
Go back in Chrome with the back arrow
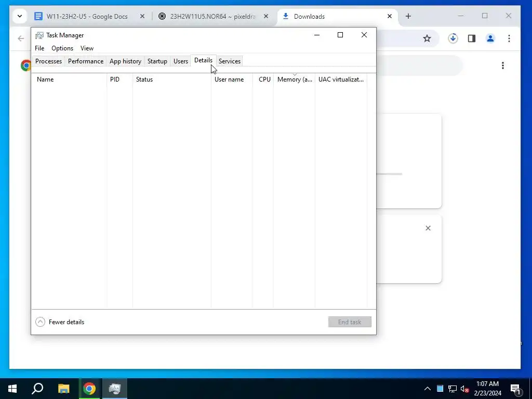pos(21,38)
